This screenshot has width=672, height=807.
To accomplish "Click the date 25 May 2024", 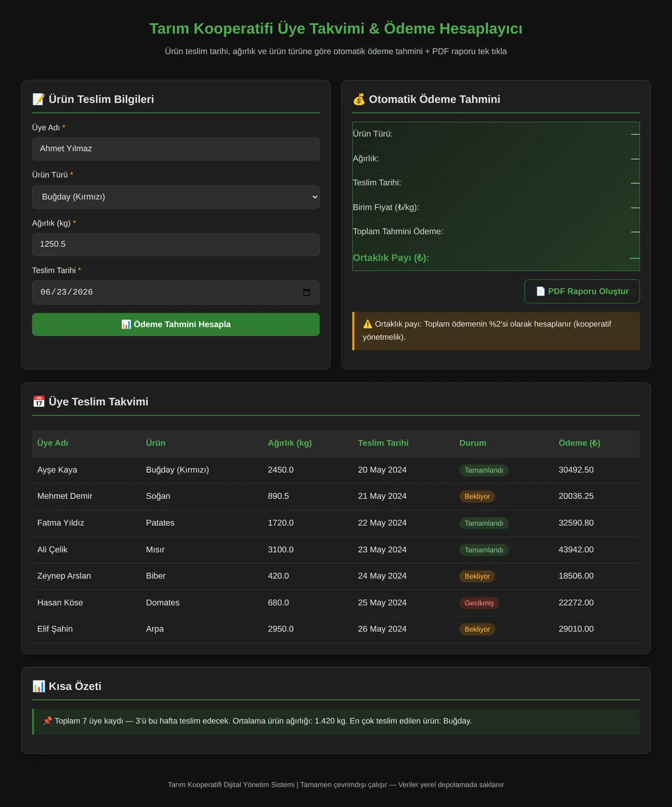I will [382, 603].
